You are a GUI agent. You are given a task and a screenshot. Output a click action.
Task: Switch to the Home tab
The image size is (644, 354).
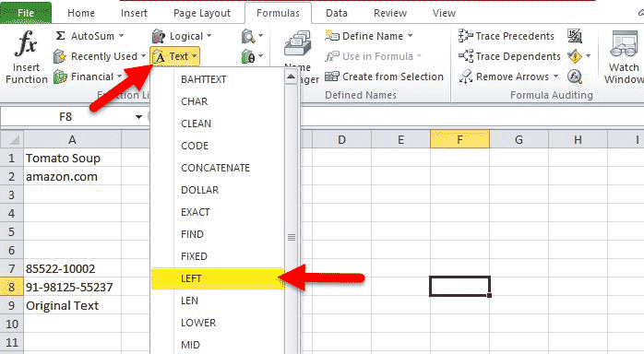tap(81, 13)
